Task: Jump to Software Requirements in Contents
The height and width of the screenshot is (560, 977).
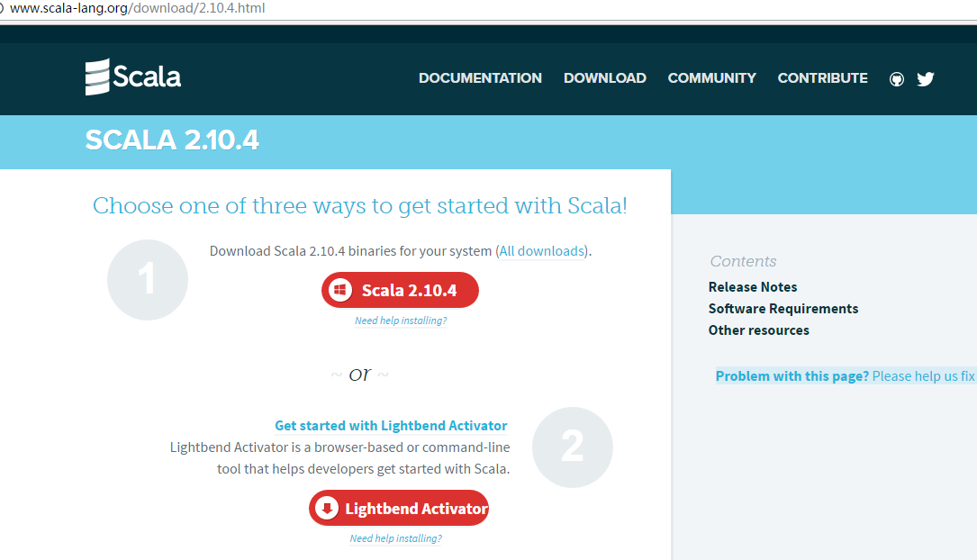Action: [x=783, y=309]
